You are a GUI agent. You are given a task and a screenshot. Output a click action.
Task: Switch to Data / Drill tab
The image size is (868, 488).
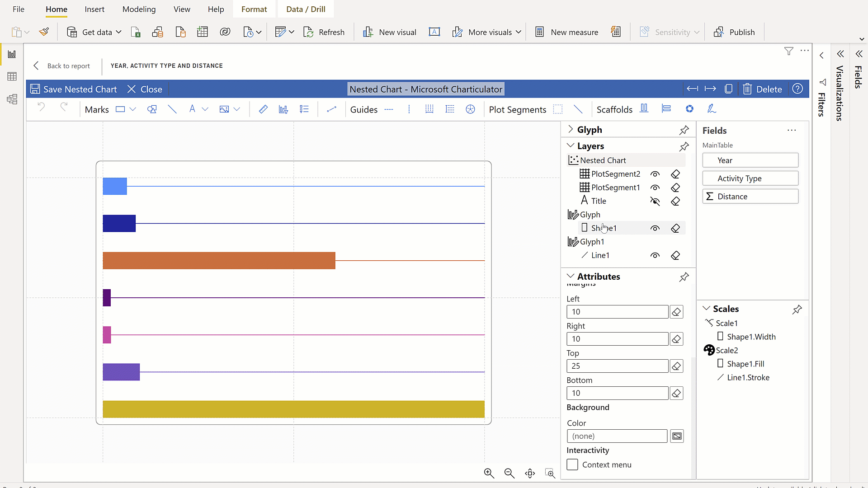point(306,9)
